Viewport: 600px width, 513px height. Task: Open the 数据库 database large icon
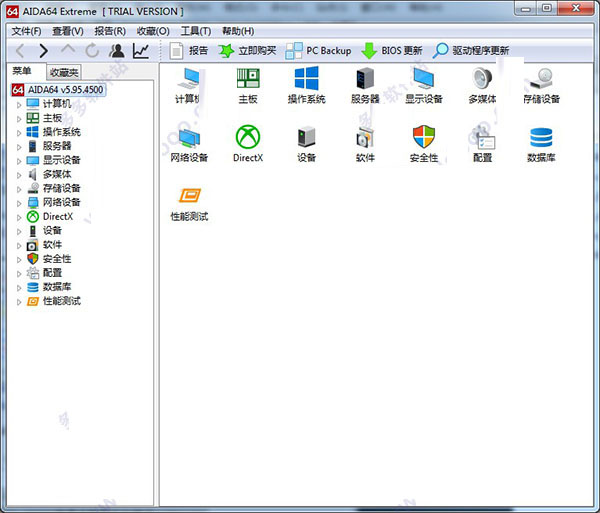(x=541, y=144)
